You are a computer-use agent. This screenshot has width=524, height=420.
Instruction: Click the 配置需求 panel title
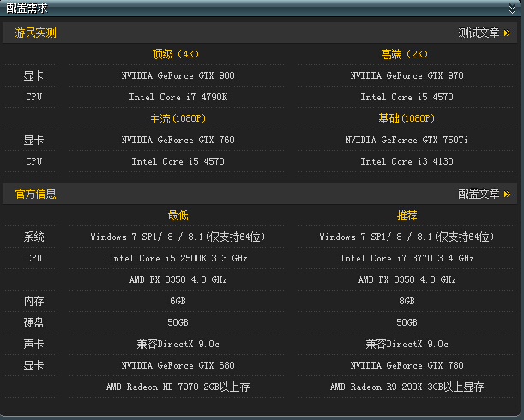pos(27,9)
